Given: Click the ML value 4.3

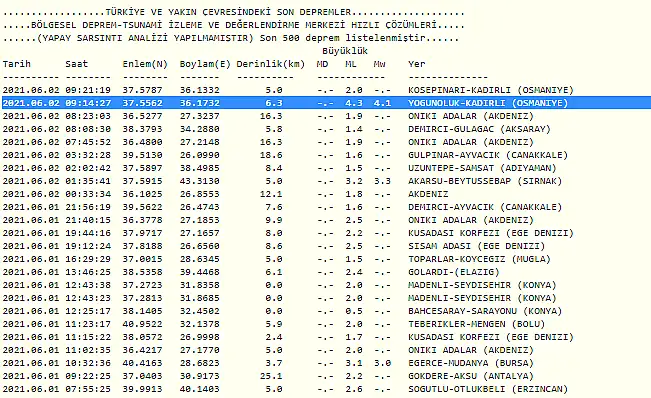Looking at the screenshot, I should [354, 103].
